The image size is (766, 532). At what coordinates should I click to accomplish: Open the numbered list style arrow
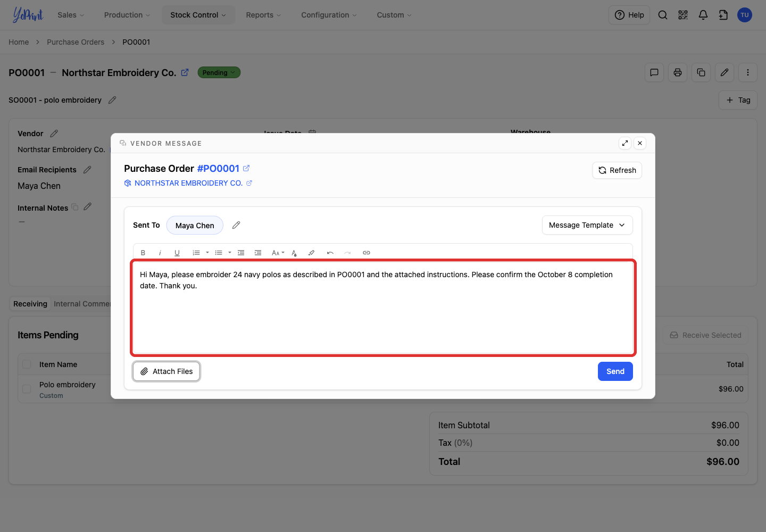[x=207, y=253]
